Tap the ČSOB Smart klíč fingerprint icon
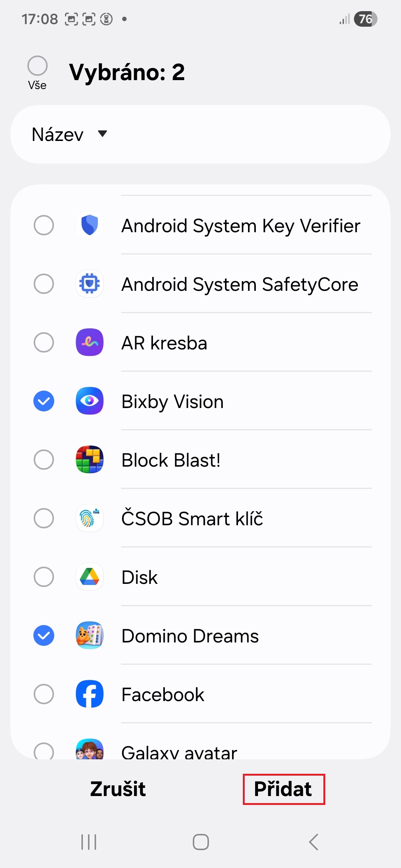This screenshot has width=401, height=868. click(x=89, y=518)
